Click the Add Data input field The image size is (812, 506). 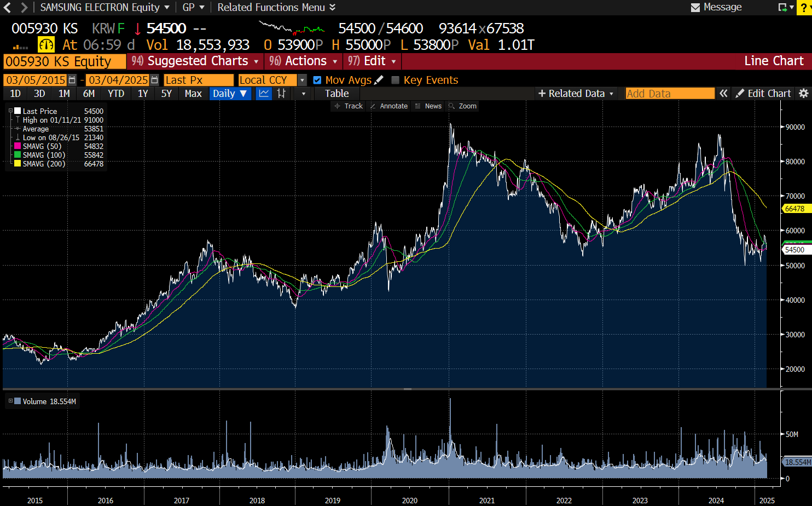670,94
